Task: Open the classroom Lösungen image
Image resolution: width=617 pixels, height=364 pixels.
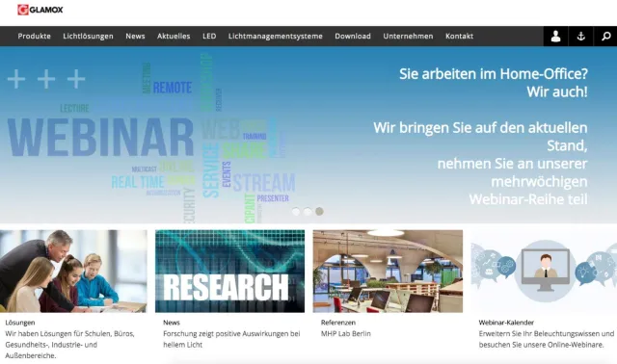Action: (x=73, y=272)
